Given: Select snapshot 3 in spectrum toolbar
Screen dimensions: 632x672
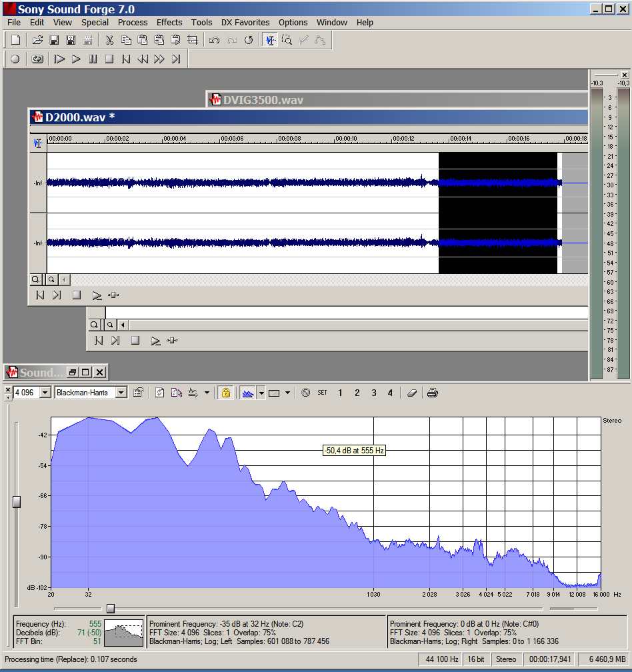Looking at the screenshot, I should pyautogui.click(x=373, y=393).
